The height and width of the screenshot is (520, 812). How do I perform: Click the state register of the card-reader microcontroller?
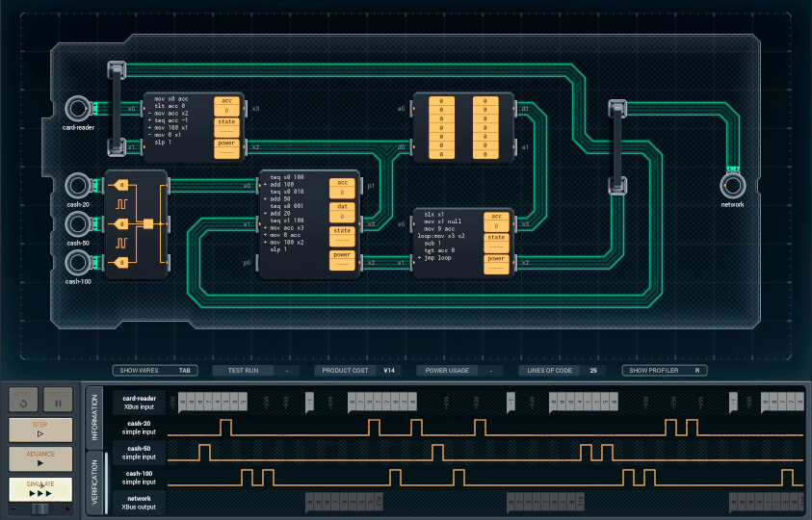point(226,127)
